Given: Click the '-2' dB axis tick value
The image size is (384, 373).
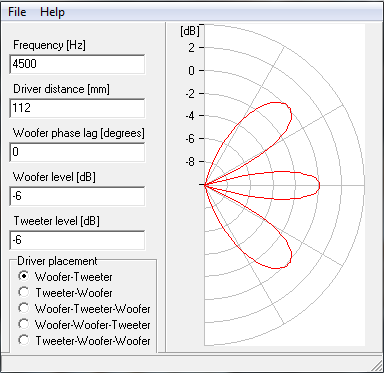Looking at the screenshot, I should pyautogui.click(x=190, y=93).
